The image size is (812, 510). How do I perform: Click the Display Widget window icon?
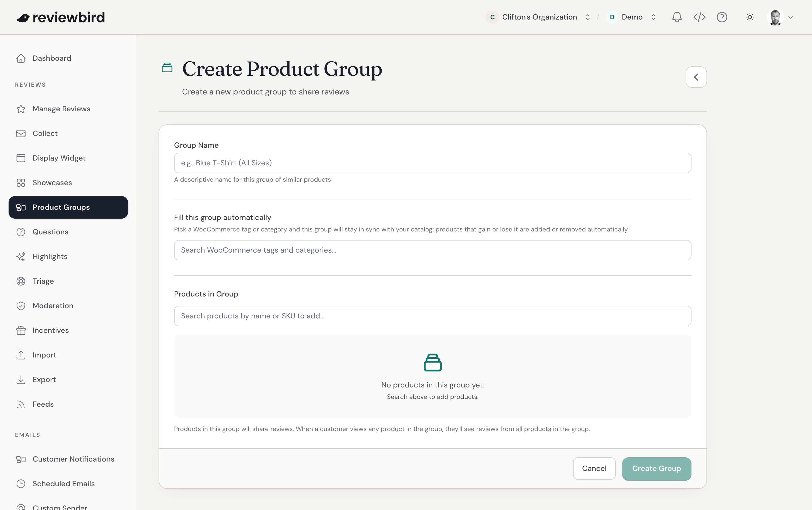21,158
